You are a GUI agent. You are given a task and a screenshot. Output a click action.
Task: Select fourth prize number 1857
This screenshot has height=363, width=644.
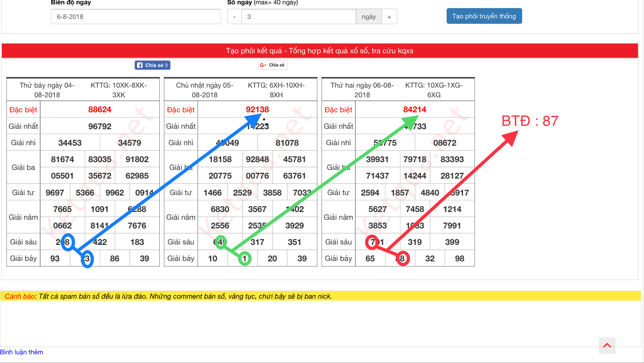point(400,193)
